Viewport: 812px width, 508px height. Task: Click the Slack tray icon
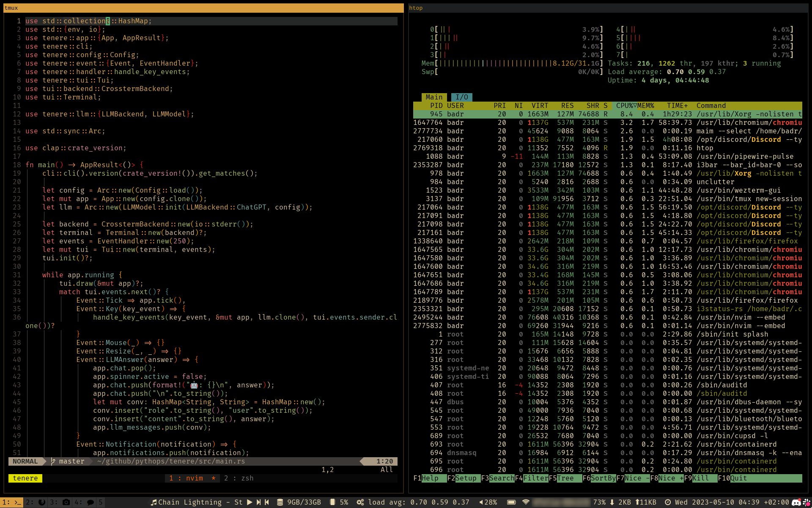[806, 502]
